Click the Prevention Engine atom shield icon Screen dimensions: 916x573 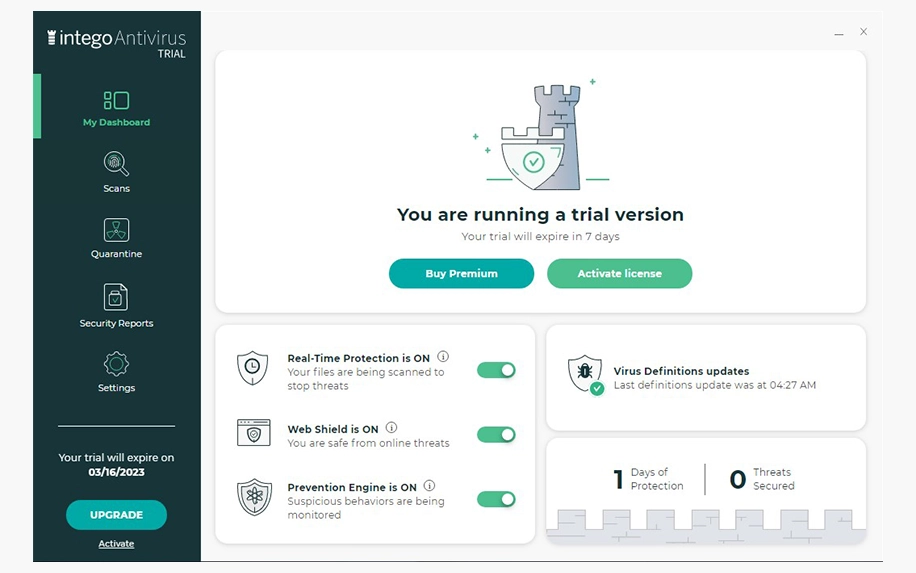254,497
